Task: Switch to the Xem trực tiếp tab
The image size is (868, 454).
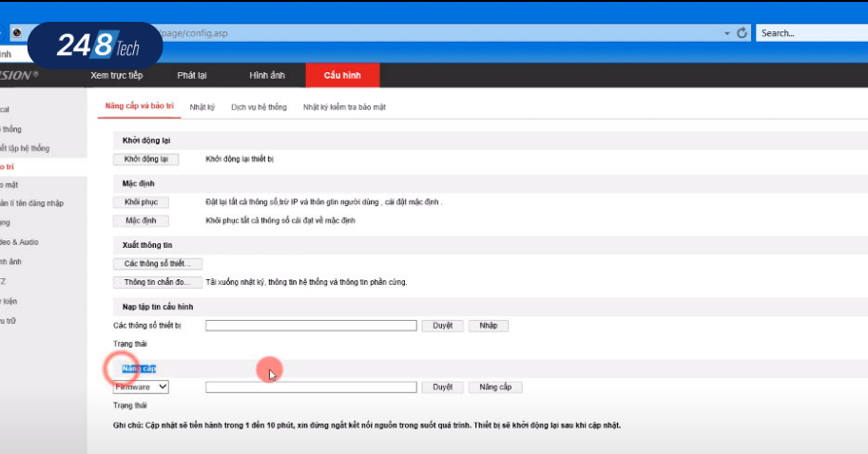Action: (x=116, y=75)
